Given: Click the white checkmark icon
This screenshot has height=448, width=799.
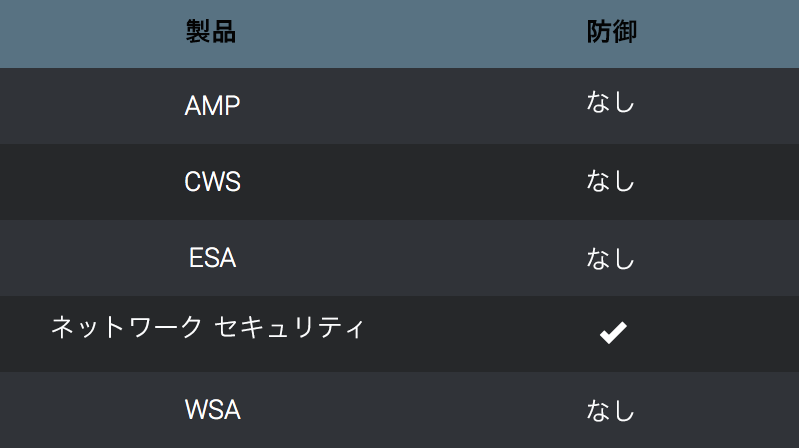Looking at the screenshot, I should coord(612,334).
